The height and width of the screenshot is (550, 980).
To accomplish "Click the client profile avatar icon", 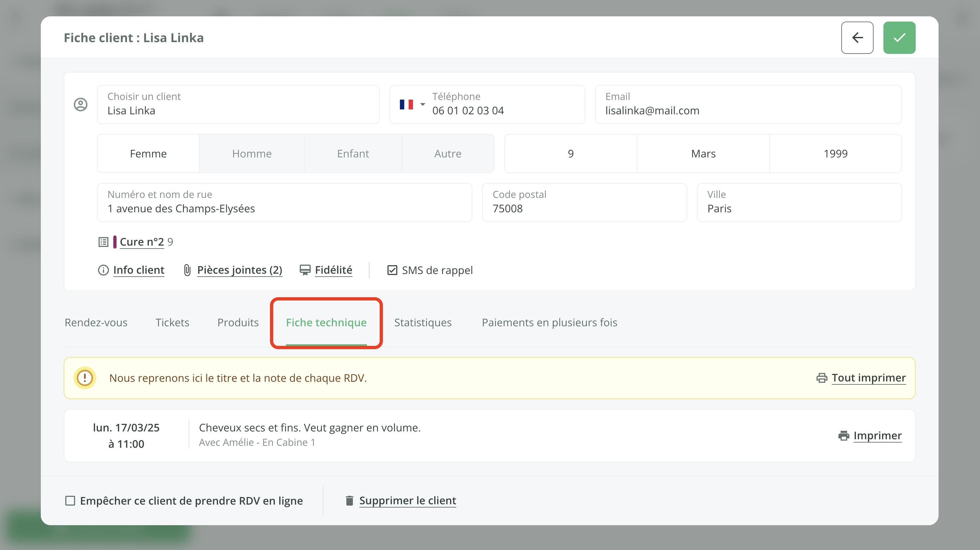I will click(80, 104).
